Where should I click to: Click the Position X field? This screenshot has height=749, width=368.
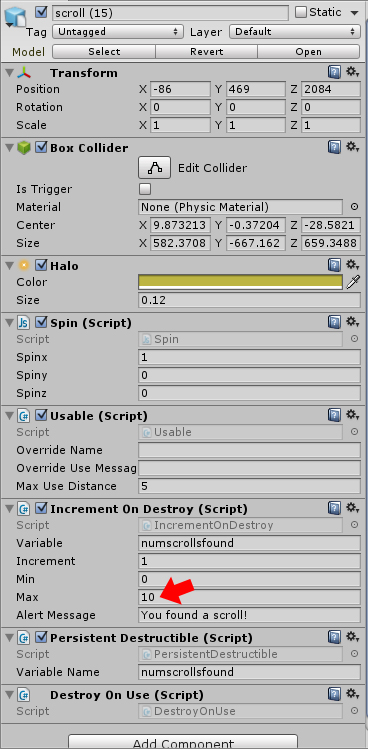click(180, 89)
